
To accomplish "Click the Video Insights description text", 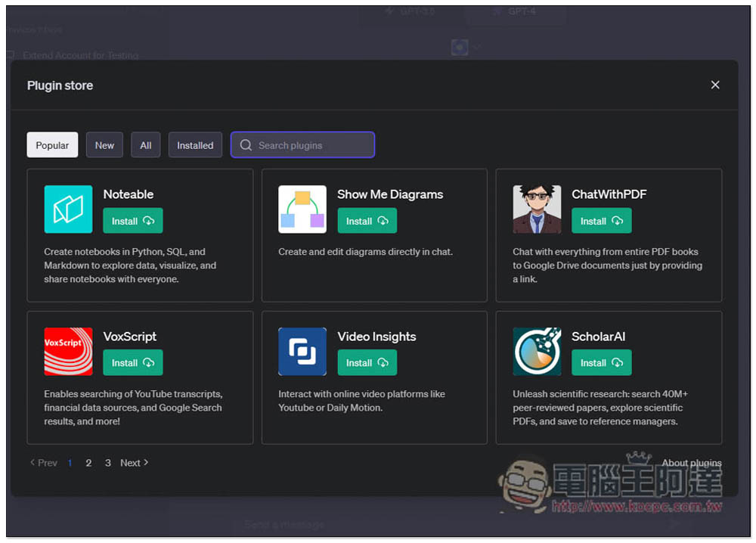I will pyautogui.click(x=361, y=401).
